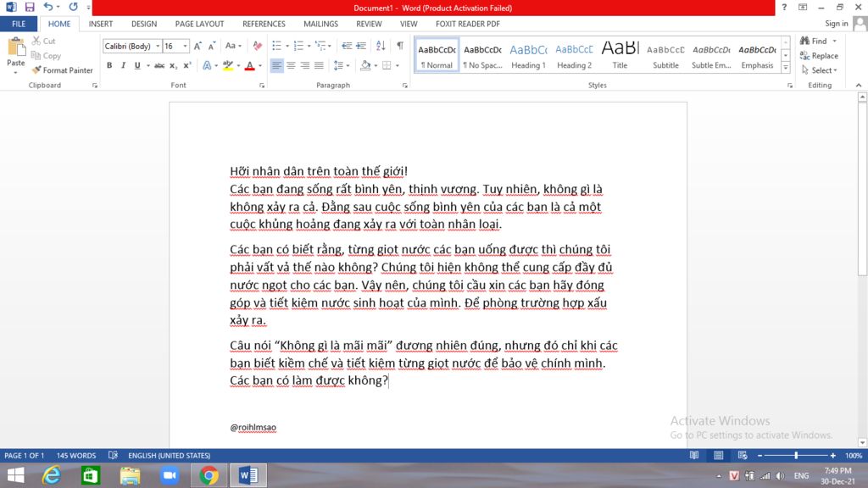
Task: Zoom in with plus button
Action: coord(832,455)
